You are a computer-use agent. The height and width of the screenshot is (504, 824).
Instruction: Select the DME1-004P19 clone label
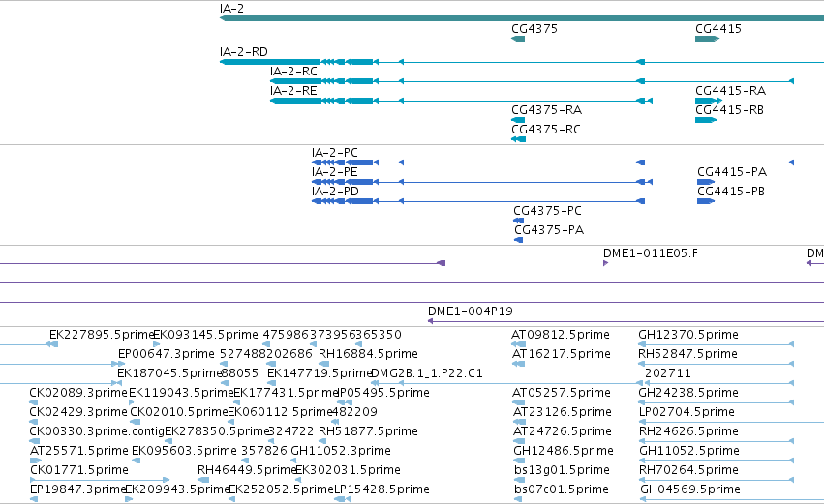471,311
